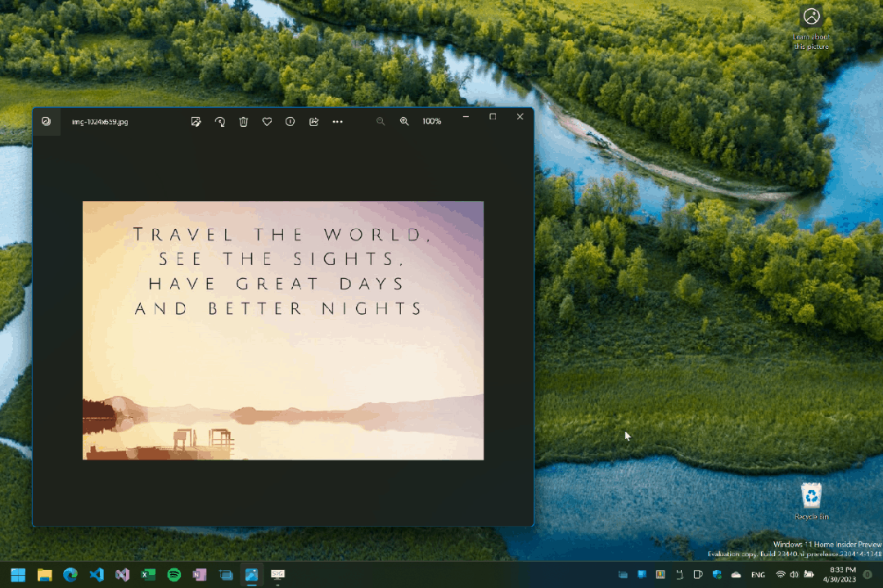Open OneDrive from the system tray

[735, 573]
